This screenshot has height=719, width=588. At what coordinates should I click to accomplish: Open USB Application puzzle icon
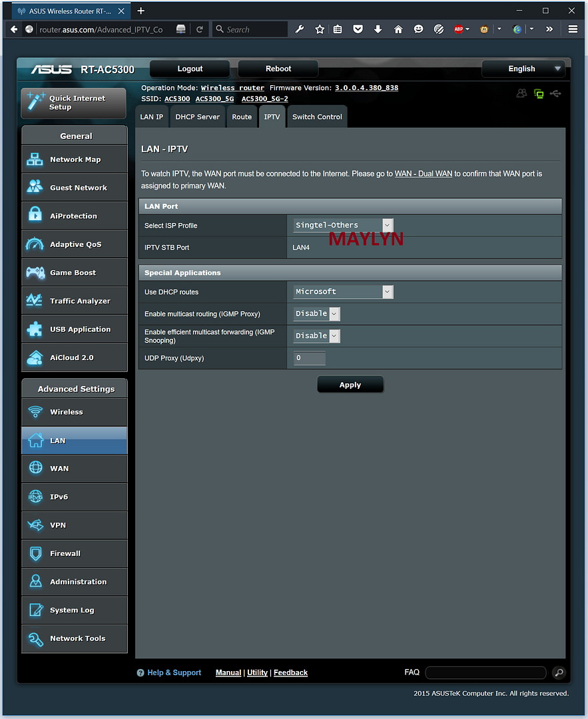pos(35,330)
